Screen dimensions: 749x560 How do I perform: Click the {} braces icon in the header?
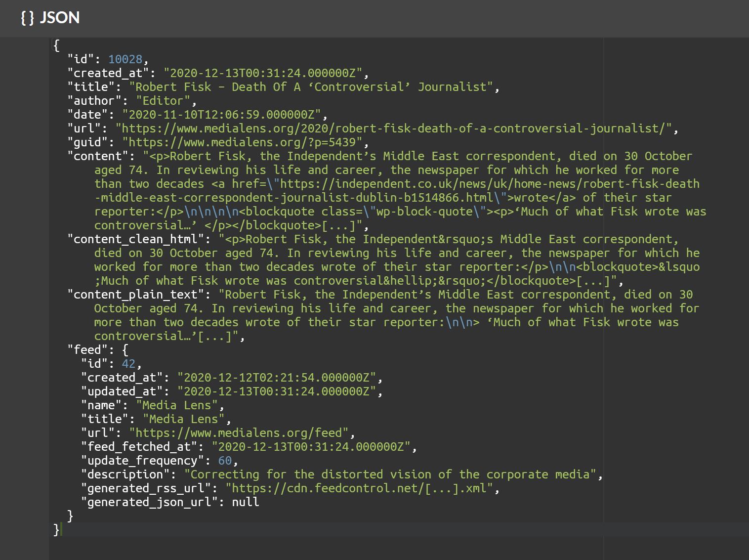26,18
